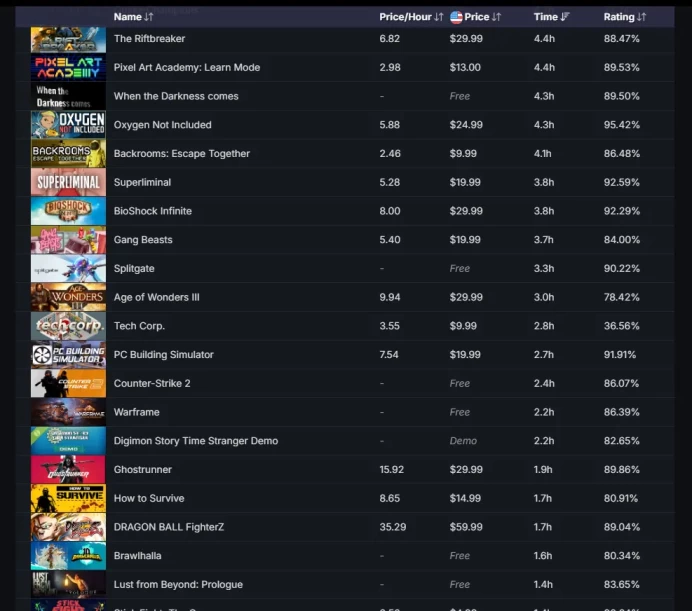The image size is (692, 611).
Task: Open Pixel Art Academy thumbnail image
Action: coord(68,68)
